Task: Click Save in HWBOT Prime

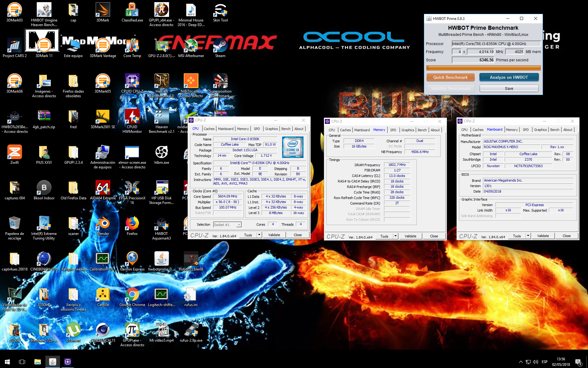Action: point(509,88)
